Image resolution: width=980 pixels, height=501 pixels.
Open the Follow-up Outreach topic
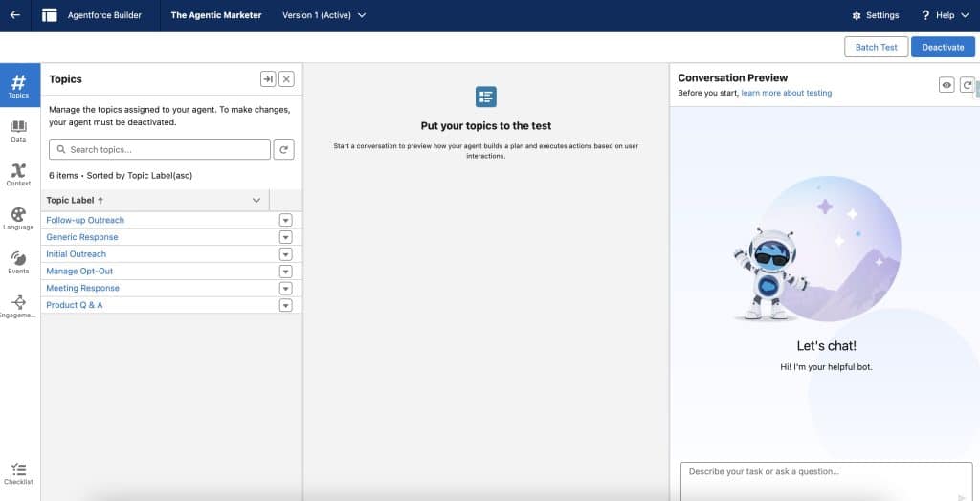pyautogui.click(x=85, y=220)
